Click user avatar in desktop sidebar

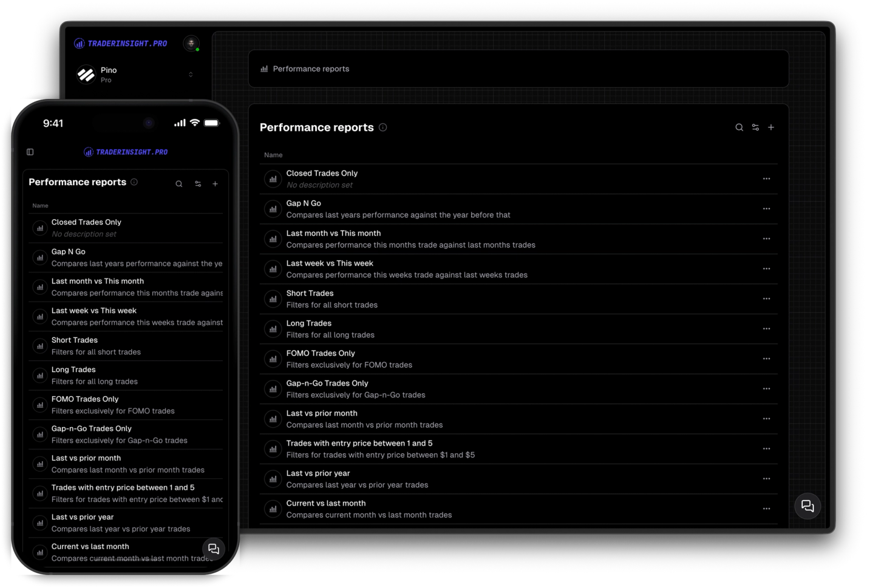(x=191, y=43)
